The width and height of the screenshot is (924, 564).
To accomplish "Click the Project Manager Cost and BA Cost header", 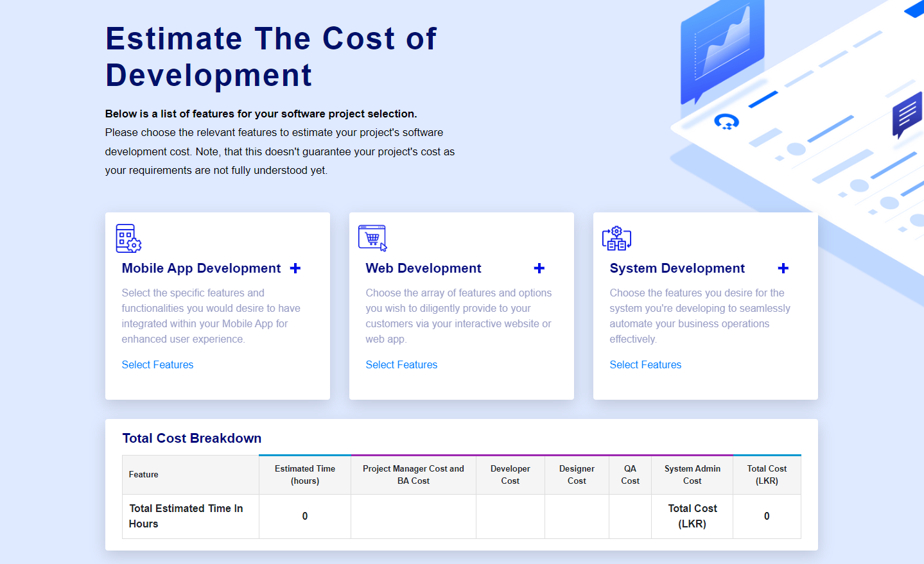I will coord(413,475).
